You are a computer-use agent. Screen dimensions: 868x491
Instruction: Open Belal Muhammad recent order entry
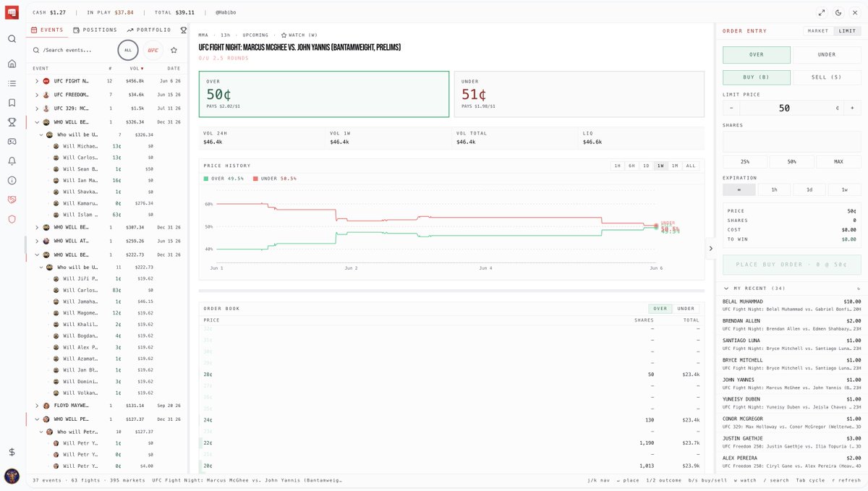click(x=791, y=304)
